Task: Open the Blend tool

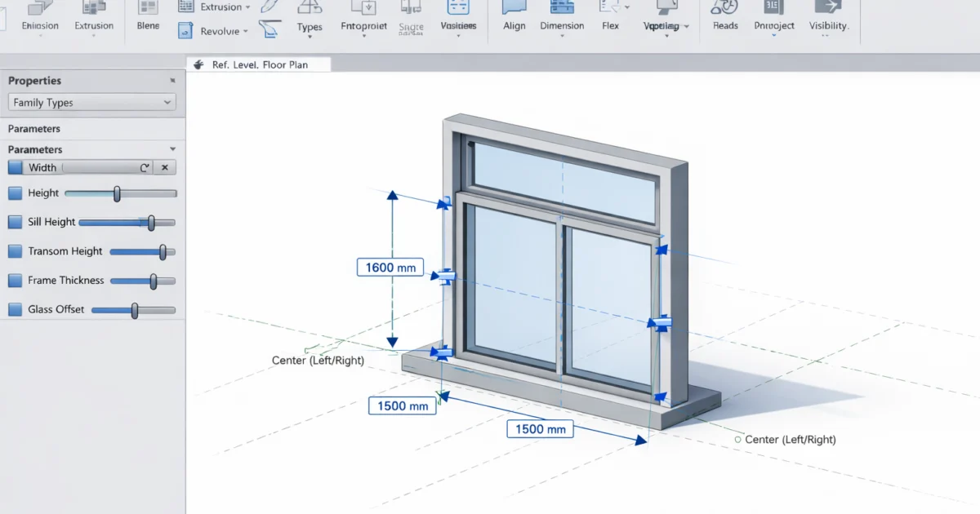Action: pyautogui.click(x=148, y=16)
